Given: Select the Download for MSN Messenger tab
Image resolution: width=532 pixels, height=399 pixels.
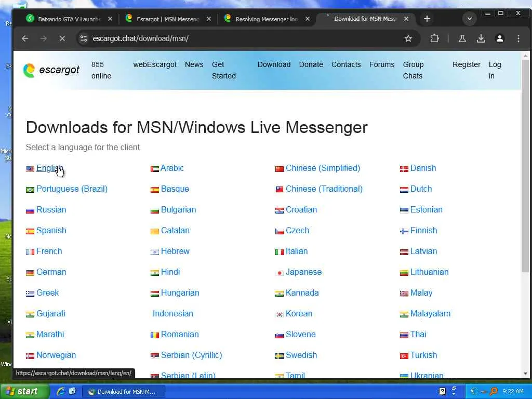Looking at the screenshot, I should point(365,19).
